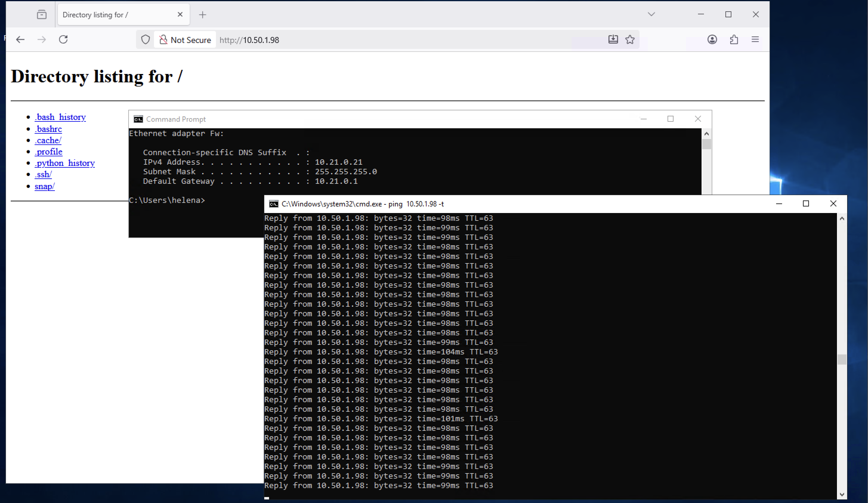This screenshot has width=868, height=503.
Task: Click the Firefox View icon
Action: point(42,15)
